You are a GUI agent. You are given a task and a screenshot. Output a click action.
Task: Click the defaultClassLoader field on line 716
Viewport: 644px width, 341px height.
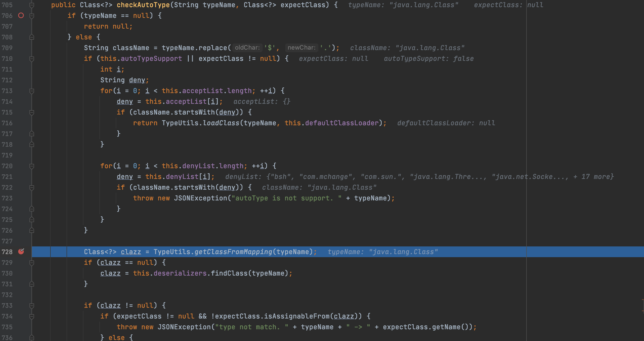(342, 123)
